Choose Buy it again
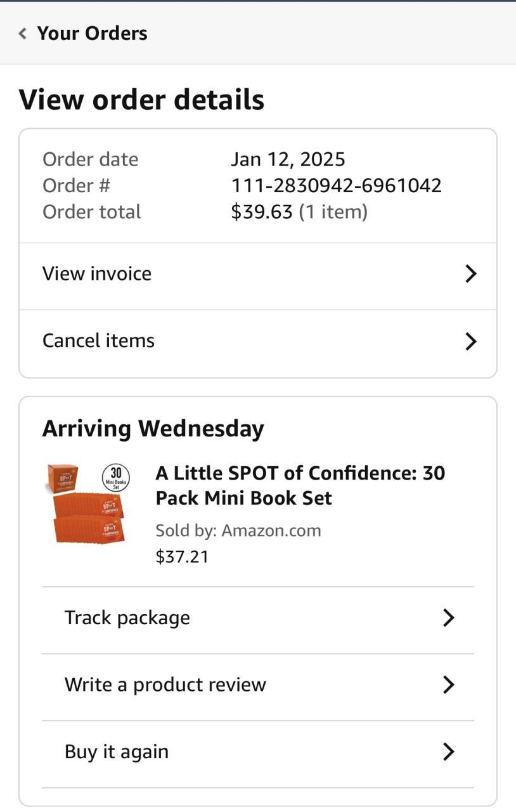 117,752
